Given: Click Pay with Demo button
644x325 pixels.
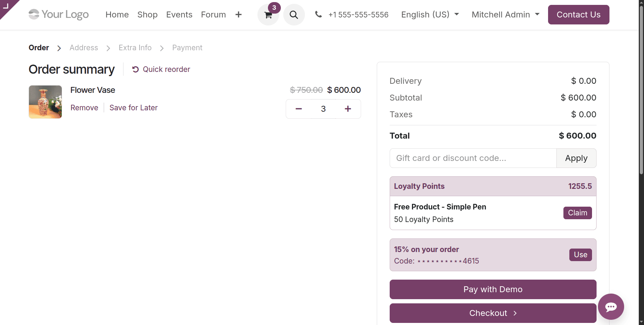Looking at the screenshot, I should pyautogui.click(x=493, y=289).
